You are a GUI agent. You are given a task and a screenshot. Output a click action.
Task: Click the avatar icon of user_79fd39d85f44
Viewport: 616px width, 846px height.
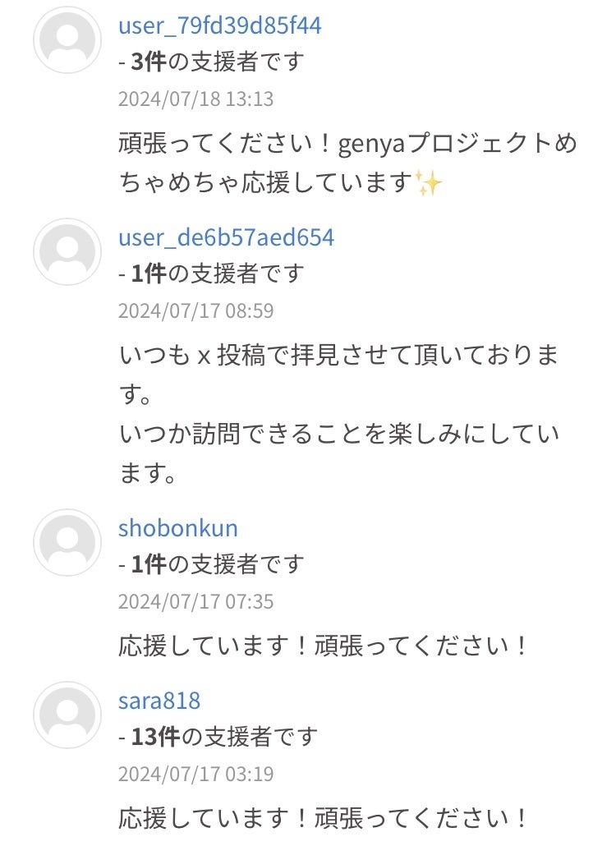(x=67, y=39)
